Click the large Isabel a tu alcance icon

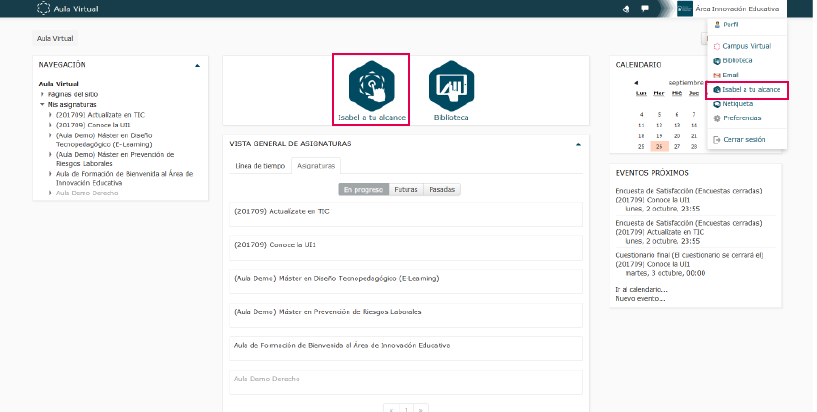371,86
